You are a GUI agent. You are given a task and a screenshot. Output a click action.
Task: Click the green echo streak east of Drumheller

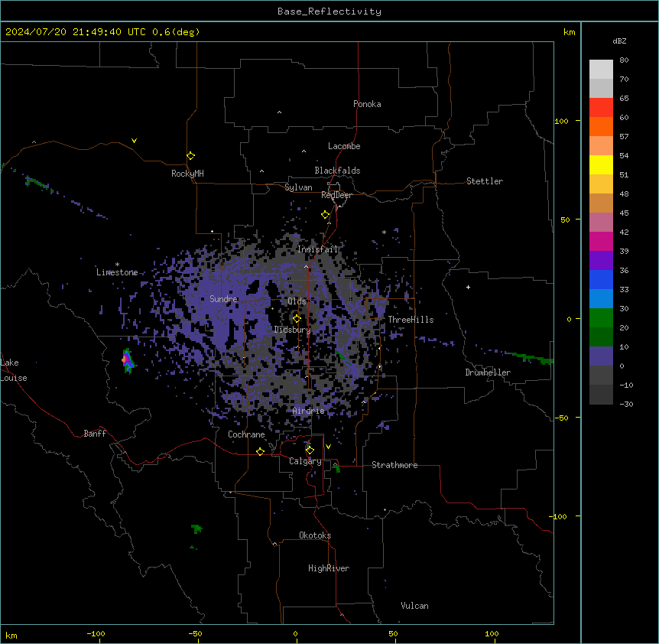click(531, 358)
